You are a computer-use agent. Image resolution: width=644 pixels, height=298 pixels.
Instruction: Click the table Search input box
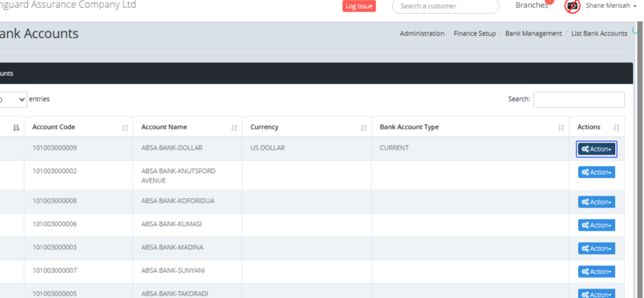click(579, 100)
